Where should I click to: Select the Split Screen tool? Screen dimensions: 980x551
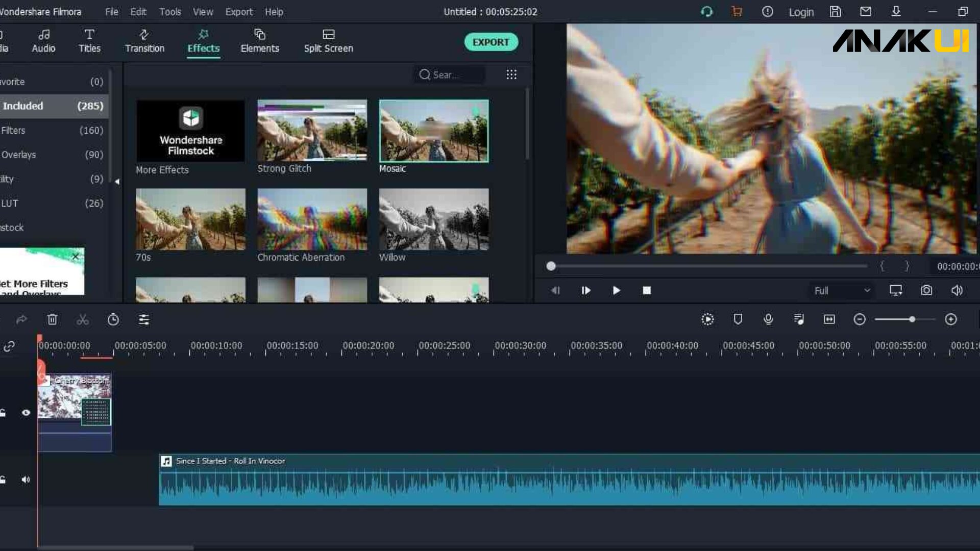click(x=329, y=40)
